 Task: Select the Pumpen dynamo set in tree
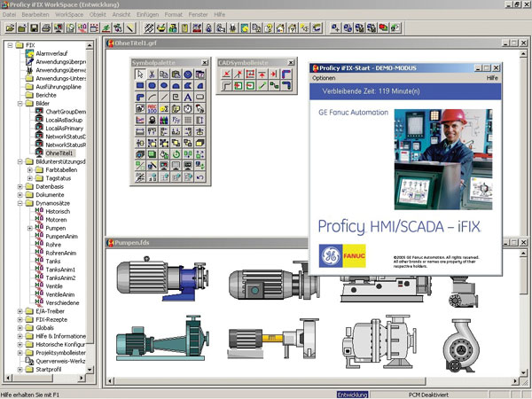[56, 228]
